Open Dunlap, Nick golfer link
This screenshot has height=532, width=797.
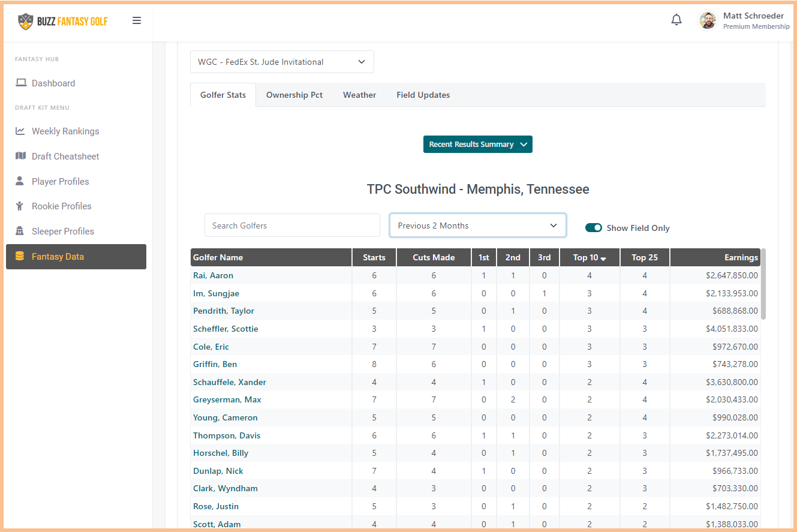pyautogui.click(x=218, y=471)
